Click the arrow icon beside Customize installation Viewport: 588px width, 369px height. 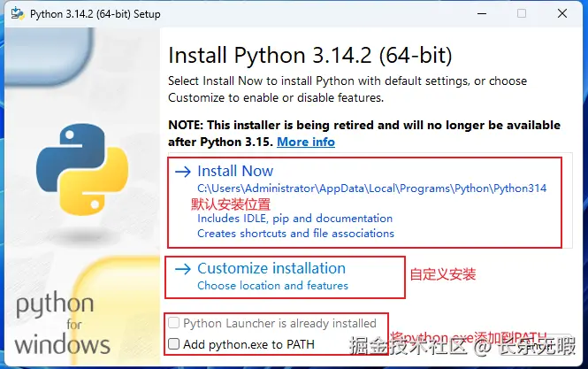pos(183,269)
